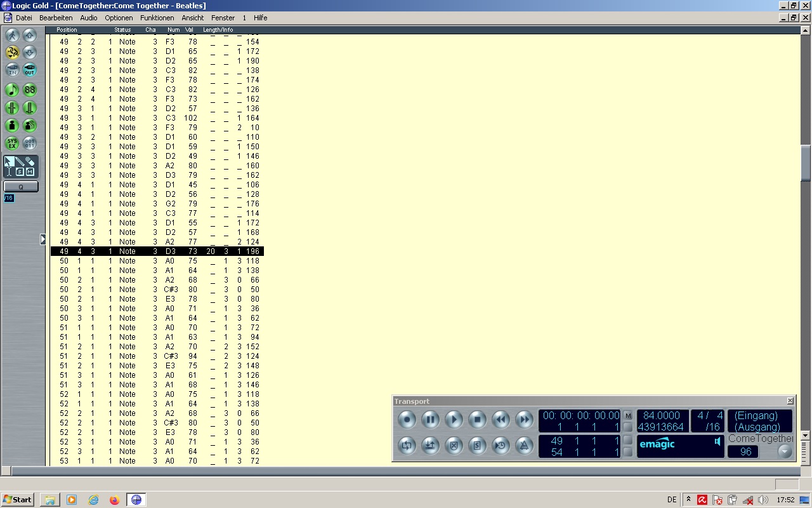This screenshot has height=508, width=812.
Task: Click the up-arrow hierarchy button
Action: [30, 36]
